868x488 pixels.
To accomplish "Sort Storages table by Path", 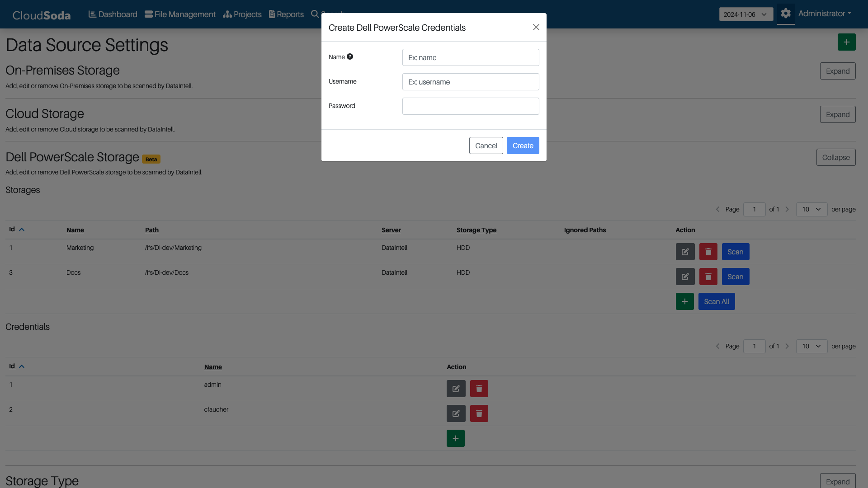I will 152,230.
